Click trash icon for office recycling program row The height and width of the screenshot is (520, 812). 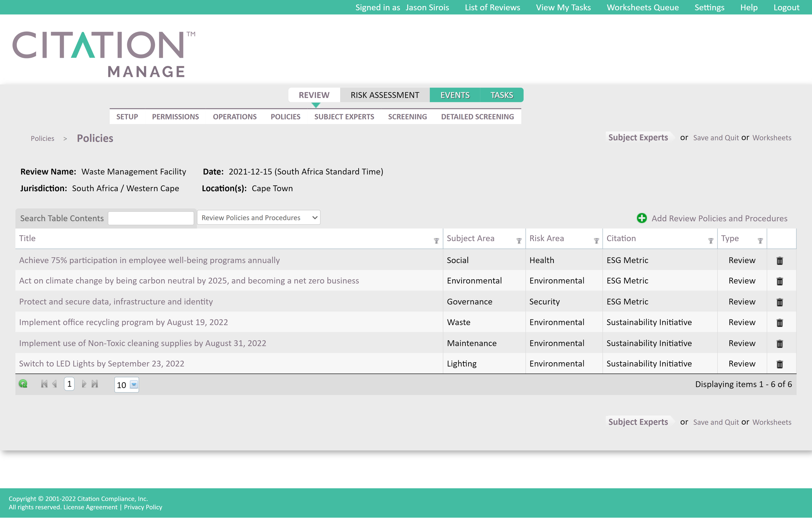(x=780, y=323)
